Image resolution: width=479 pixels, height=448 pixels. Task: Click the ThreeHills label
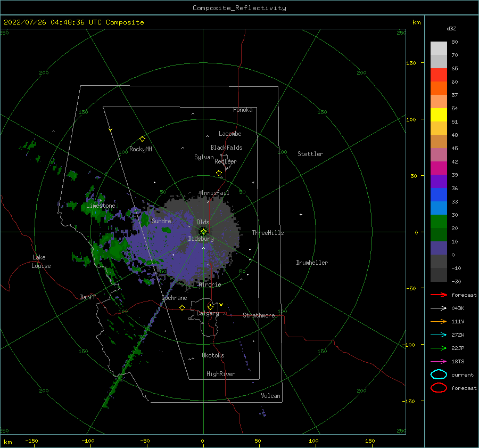click(268, 233)
